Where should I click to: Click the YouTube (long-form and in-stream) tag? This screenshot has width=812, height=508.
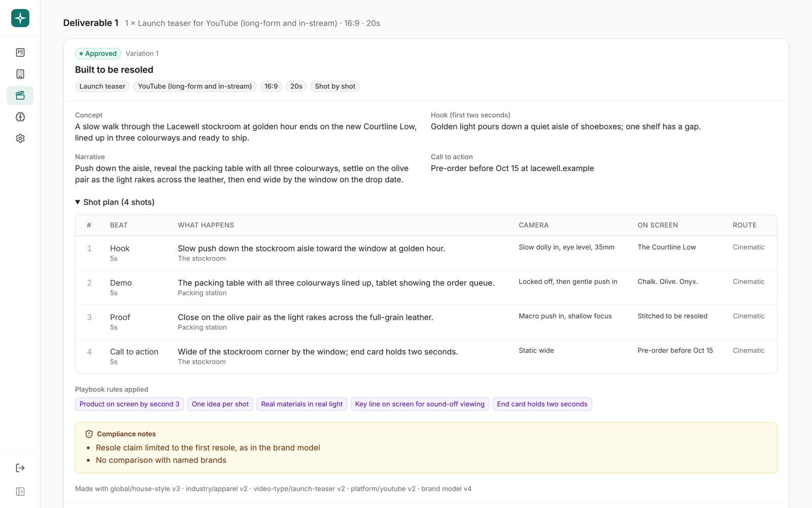coord(195,86)
